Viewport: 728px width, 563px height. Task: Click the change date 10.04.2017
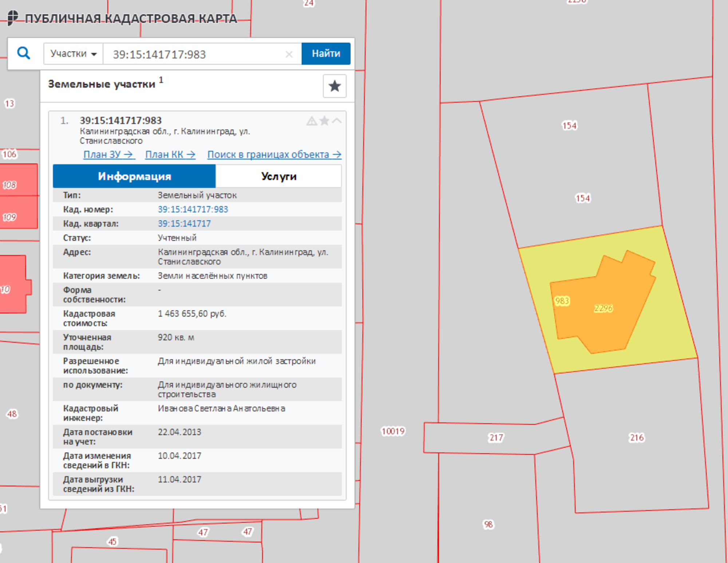pyautogui.click(x=179, y=456)
